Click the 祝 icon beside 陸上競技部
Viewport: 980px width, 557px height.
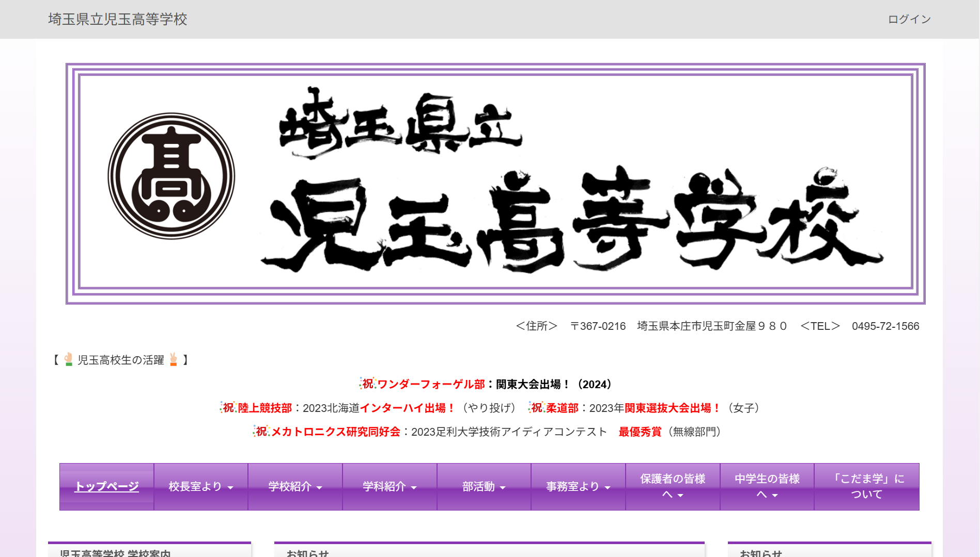228,407
